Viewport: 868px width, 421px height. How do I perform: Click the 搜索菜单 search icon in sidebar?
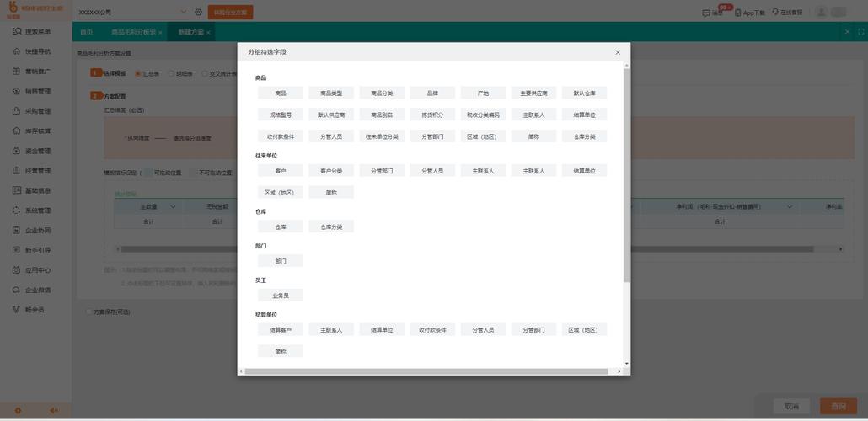[x=17, y=31]
